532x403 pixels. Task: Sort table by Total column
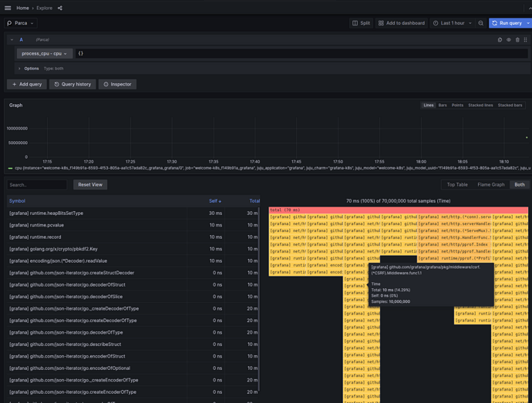point(254,201)
